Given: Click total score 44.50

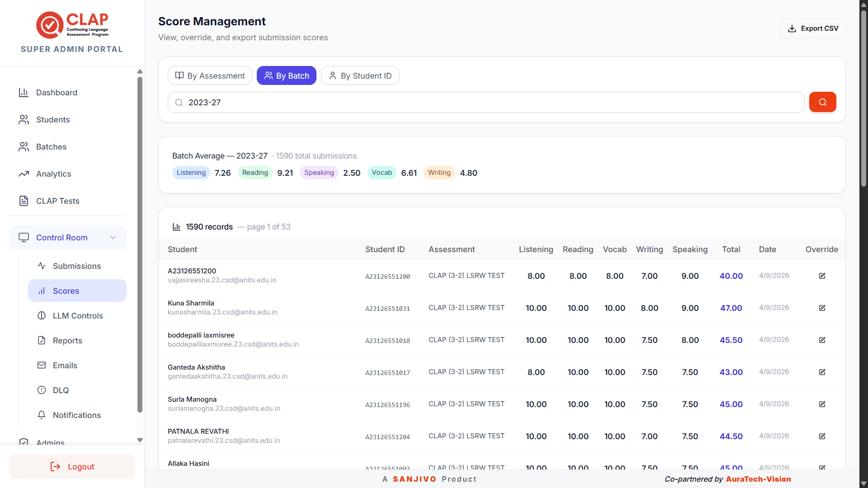Looking at the screenshot, I should coord(731,436).
